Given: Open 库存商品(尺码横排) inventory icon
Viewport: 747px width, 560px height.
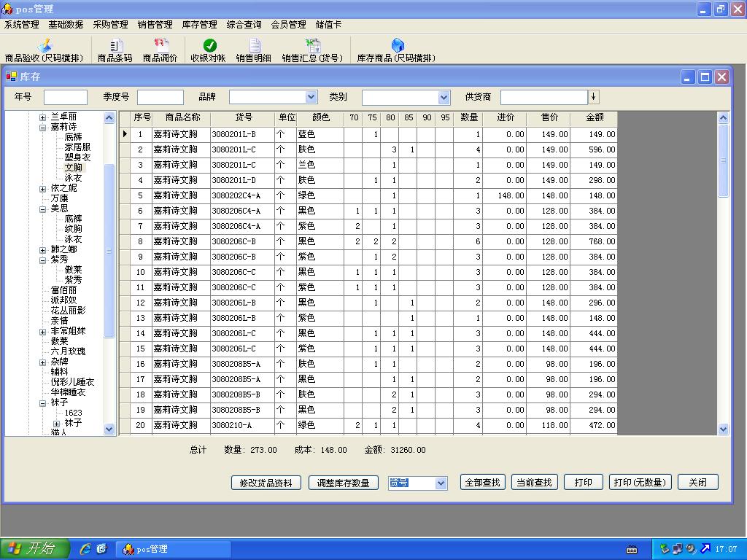Looking at the screenshot, I should point(397,46).
